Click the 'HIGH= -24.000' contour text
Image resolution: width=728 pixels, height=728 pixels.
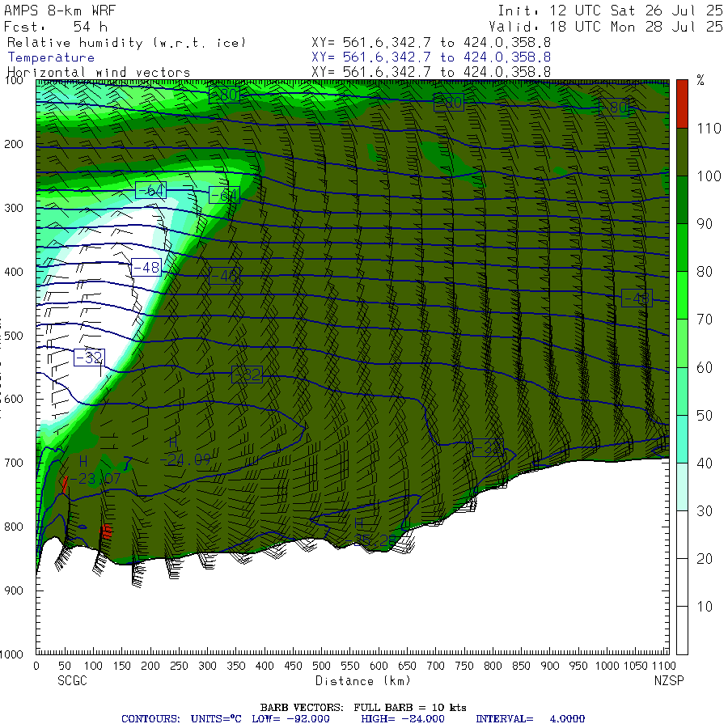pyautogui.click(x=403, y=719)
